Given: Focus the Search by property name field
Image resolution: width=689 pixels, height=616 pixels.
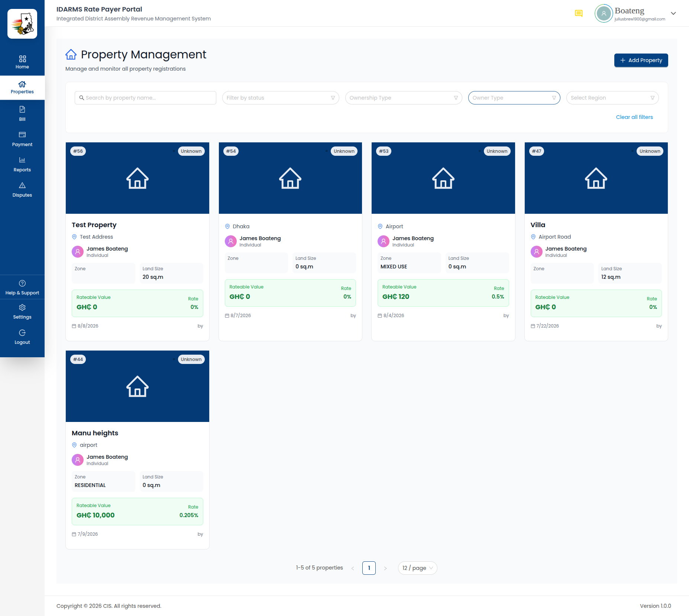Looking at the screenshot, I should [x=145, y=98].
